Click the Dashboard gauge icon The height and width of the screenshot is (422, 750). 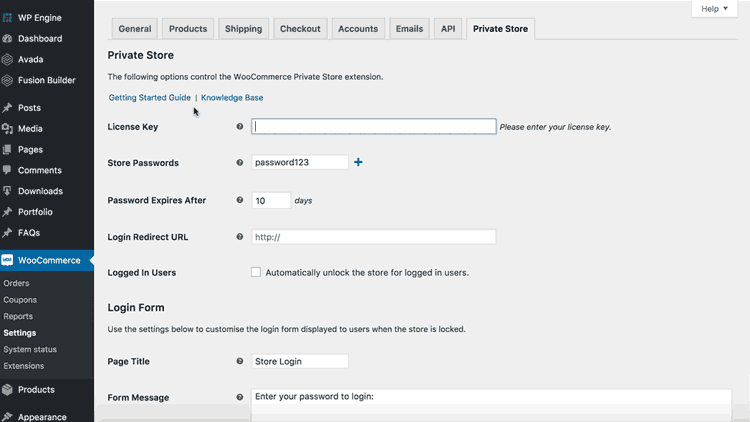tap(7, 39)
